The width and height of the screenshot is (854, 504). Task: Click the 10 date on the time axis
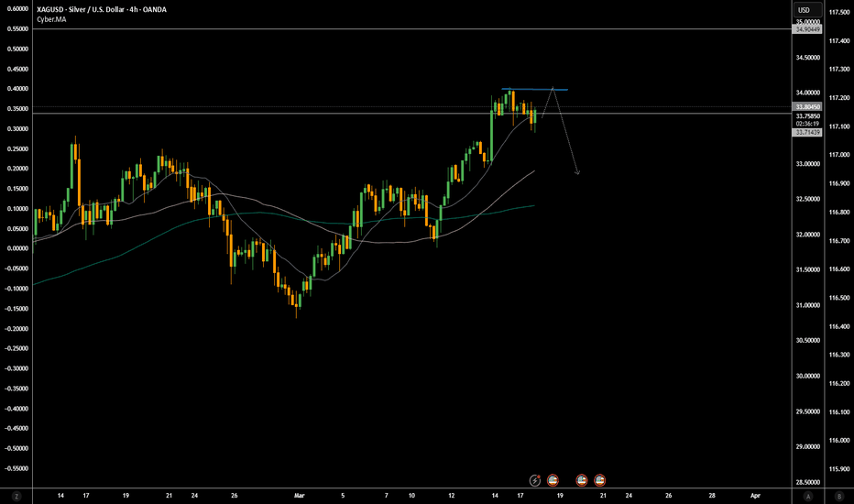click(411, 495)
